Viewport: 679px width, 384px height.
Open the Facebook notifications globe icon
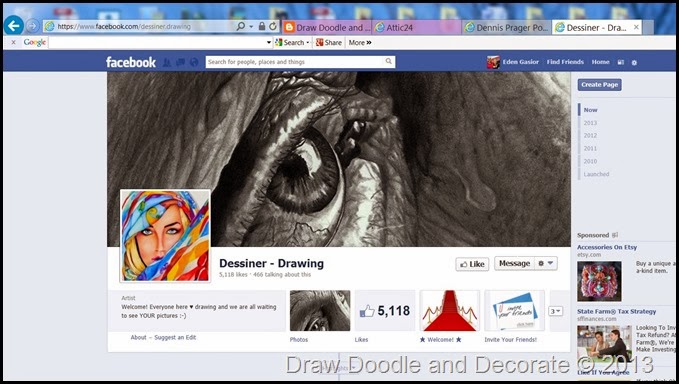tap(194, 62)
